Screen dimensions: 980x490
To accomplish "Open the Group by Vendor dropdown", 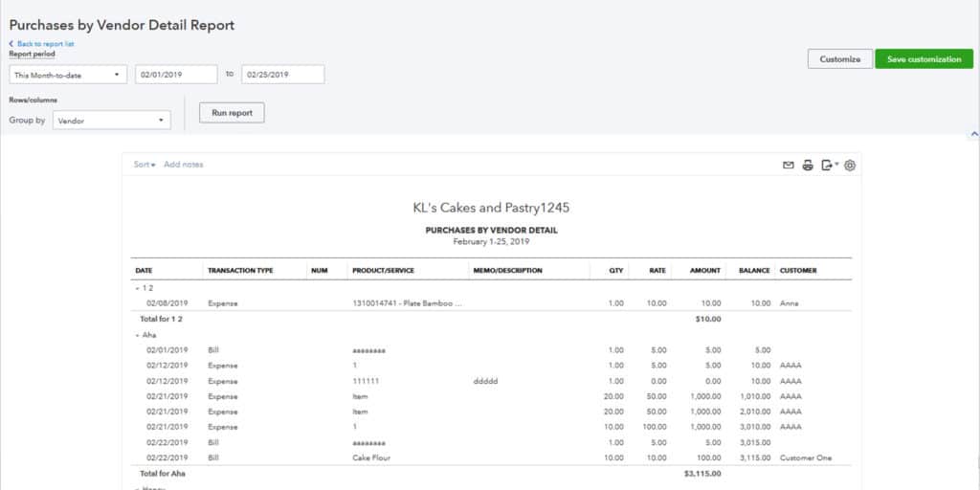I will (x=112, y=121).
